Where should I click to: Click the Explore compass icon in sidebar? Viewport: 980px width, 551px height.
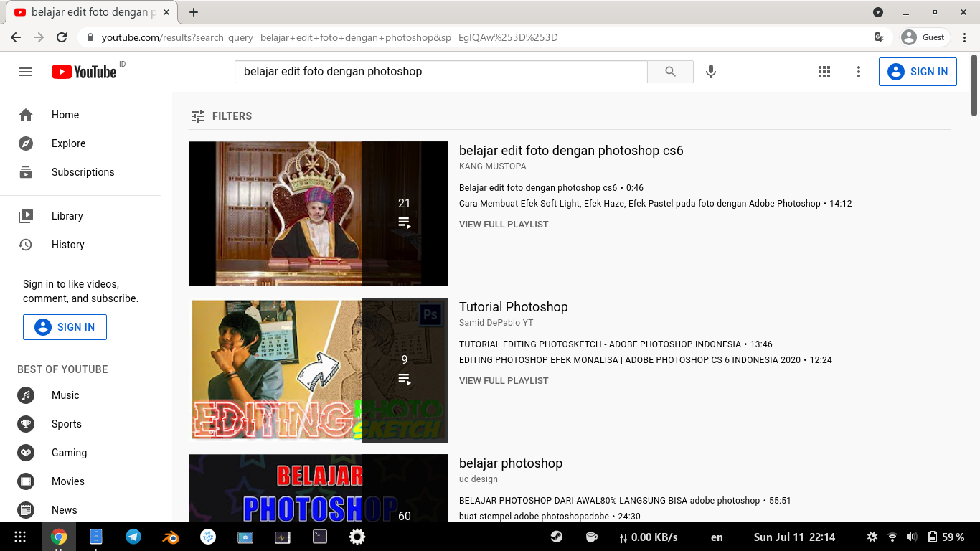point(26,143)
